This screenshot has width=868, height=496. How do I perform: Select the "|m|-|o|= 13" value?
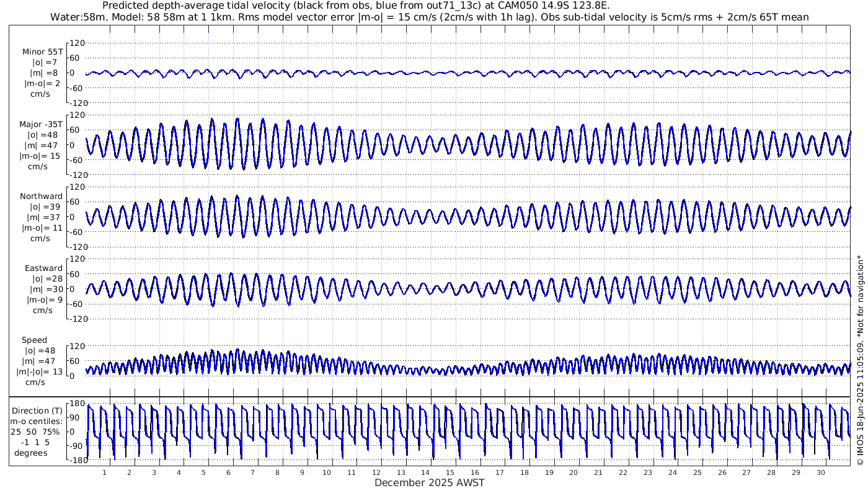click(x=39, y=371)
